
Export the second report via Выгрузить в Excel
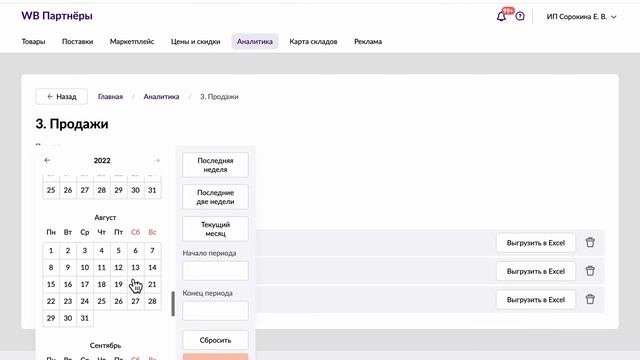(x=536, y=271)
